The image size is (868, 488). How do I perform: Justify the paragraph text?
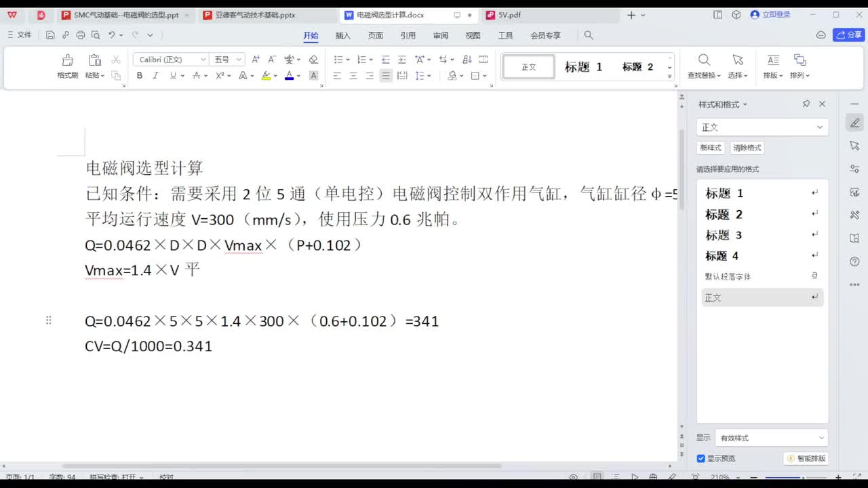coord(386,76)
